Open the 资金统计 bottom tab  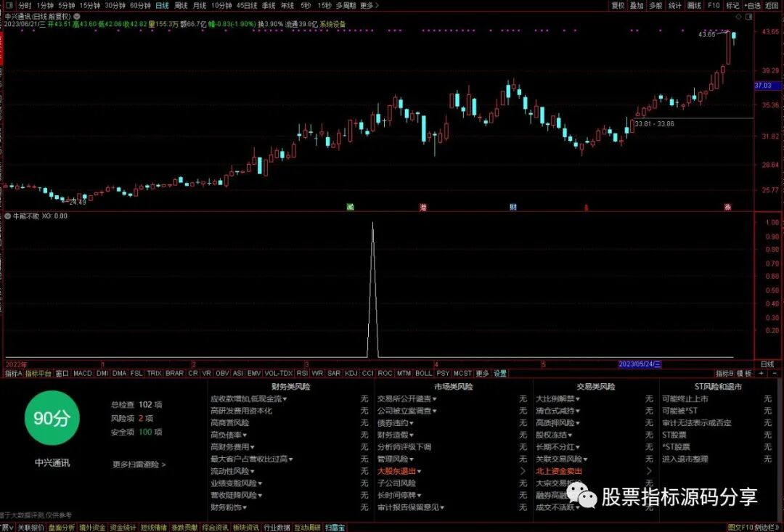[123, 528]
